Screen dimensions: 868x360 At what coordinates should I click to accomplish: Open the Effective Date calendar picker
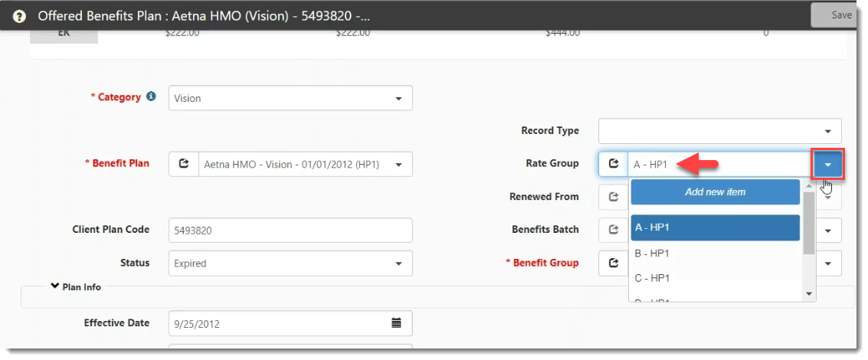pos(396,323)
